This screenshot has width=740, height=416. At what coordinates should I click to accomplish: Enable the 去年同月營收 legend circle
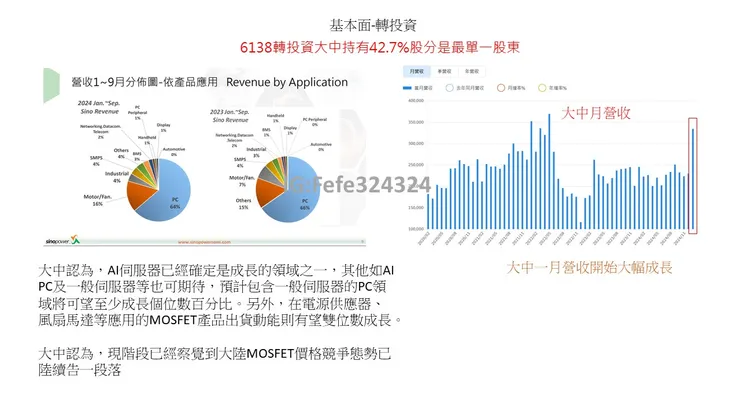point(449,88)
